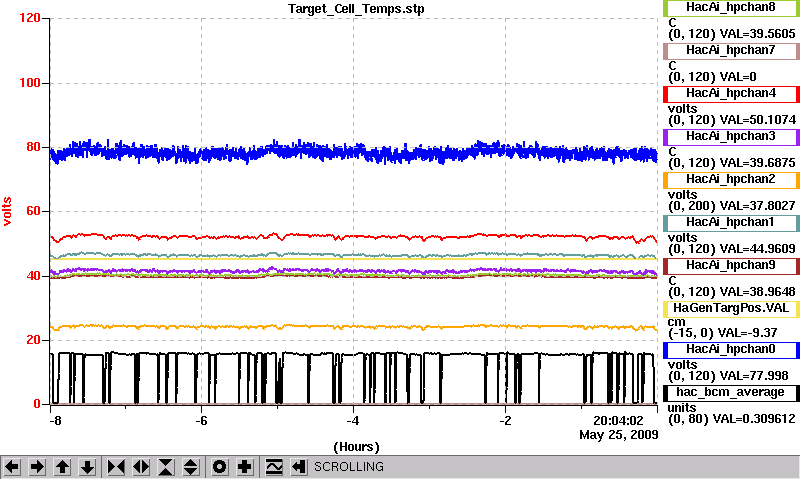Click the 20 y-axis tick label

[33, 340]
